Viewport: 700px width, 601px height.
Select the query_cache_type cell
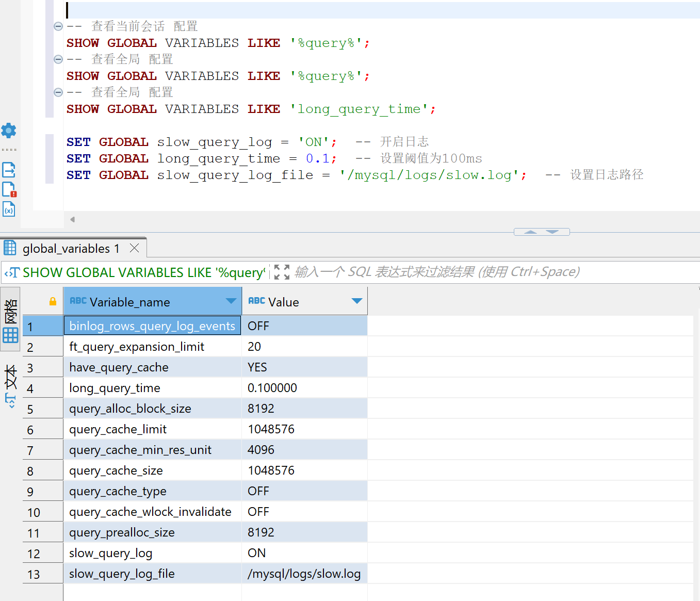(x=152, y=491)
